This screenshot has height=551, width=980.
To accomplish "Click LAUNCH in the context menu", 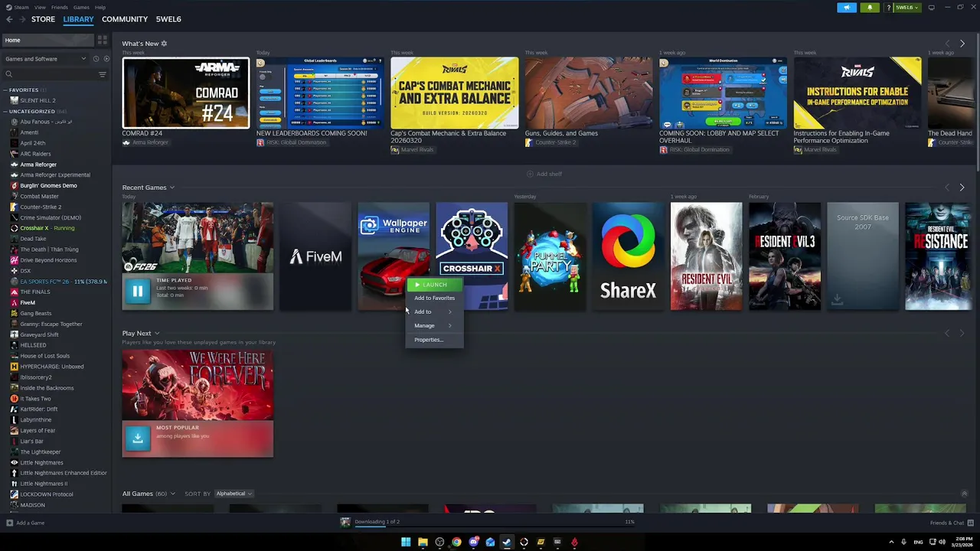I will (434, 285).
